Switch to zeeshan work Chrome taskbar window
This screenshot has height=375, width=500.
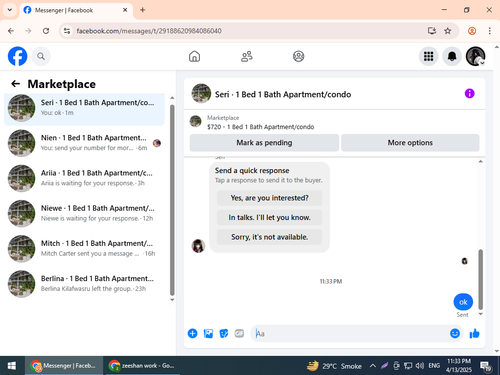pyautogui.click(x=142, y=366)
